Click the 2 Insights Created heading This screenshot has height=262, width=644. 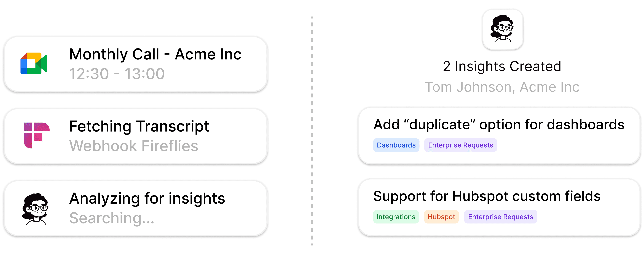pos(502,66)
